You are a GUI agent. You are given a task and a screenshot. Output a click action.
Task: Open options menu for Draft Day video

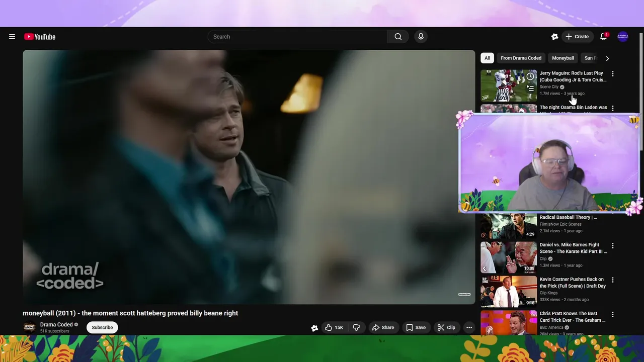click(x=612, y=280)
